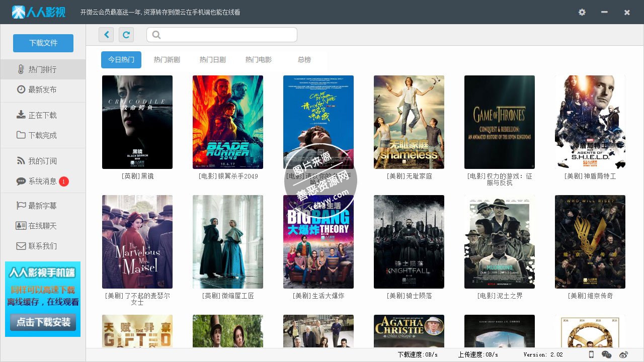The height and width of the screenshot is (362, 644).
Task: Open the Game of Thrones Conquest poster
Action: tap(500, 122)
